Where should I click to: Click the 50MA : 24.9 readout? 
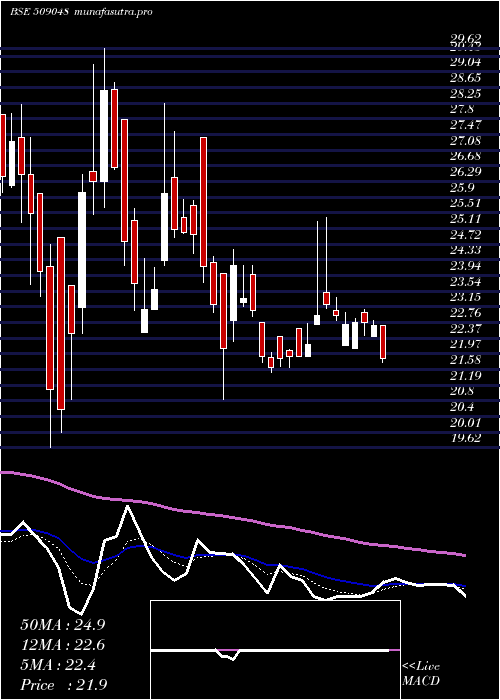click(x=62, y=625)
